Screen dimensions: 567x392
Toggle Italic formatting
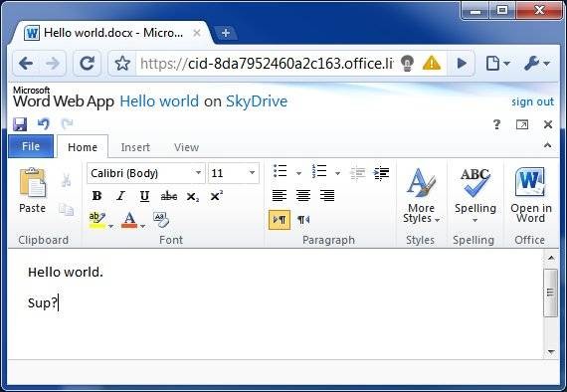[x=120, y=196]
